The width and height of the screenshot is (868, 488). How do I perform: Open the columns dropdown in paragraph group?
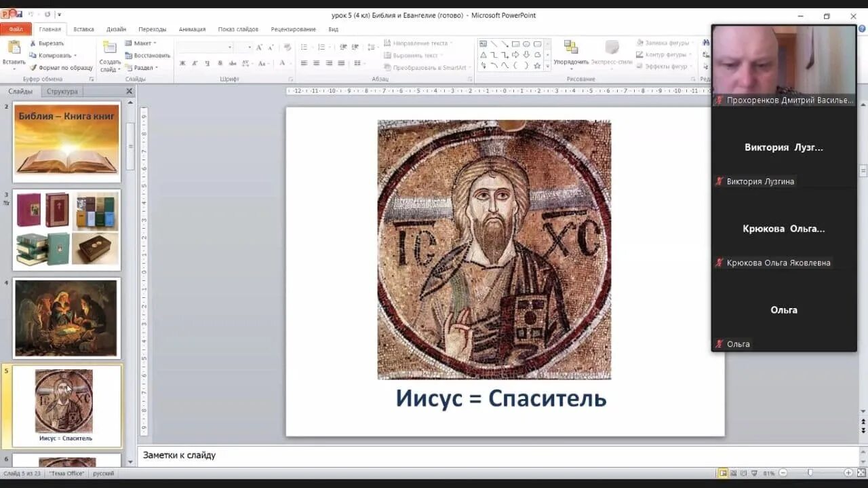[x=359, y=63]
